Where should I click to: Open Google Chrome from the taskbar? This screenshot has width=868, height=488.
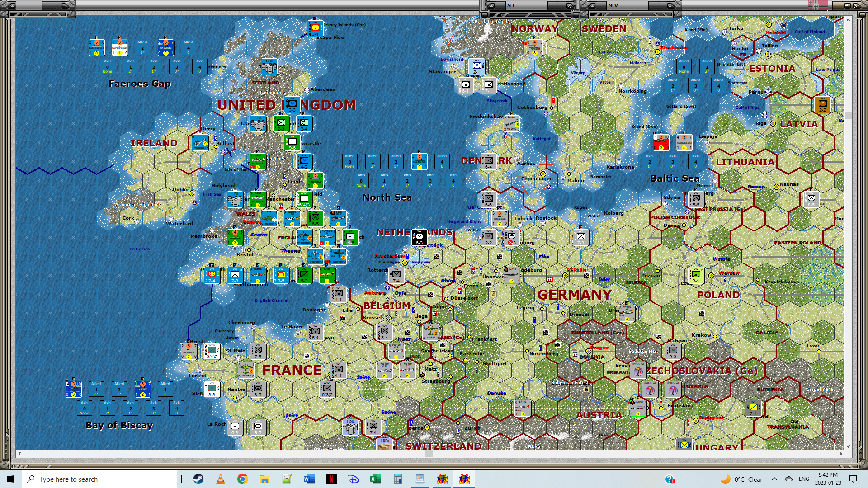243,479
